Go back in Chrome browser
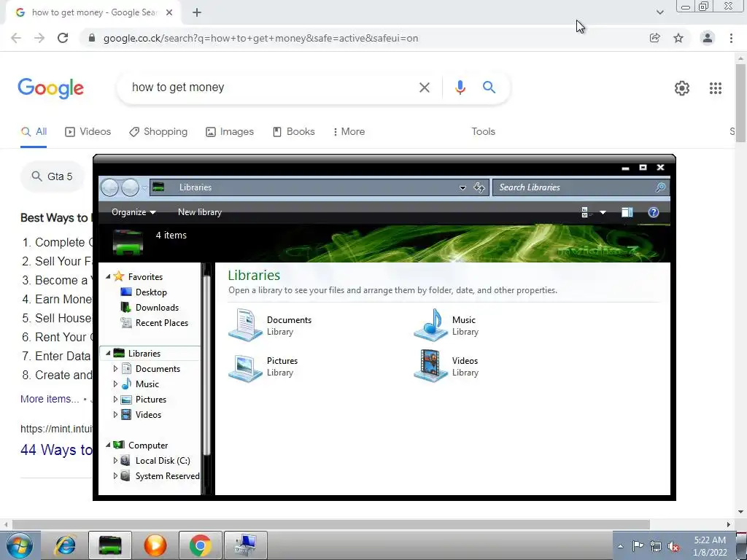The image size is (747, 560). [x=16, y=38]
